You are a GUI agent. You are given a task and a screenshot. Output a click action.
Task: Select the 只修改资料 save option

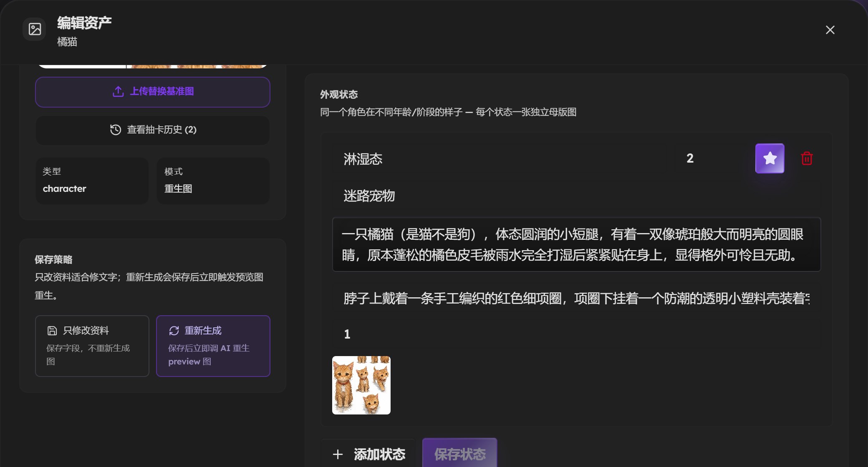92,346
